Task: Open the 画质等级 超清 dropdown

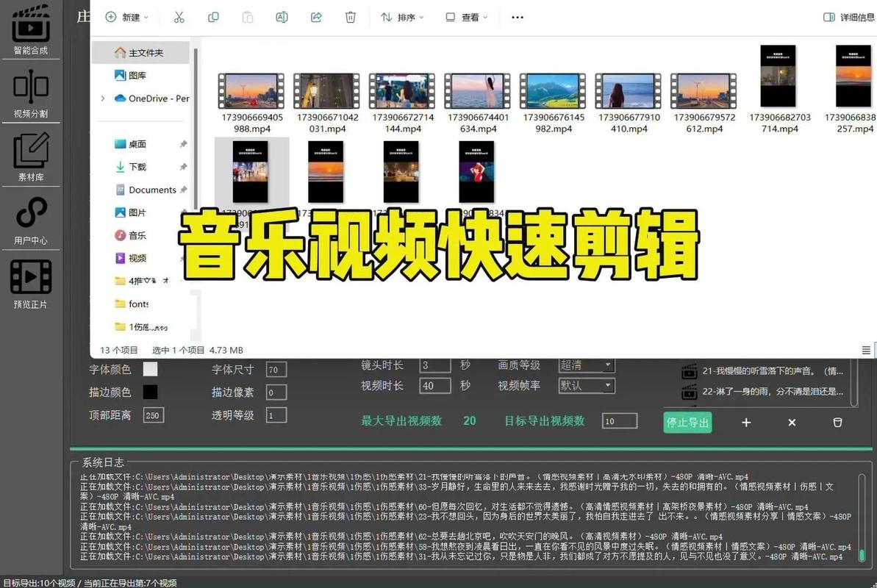Action: tap(586, 365)
